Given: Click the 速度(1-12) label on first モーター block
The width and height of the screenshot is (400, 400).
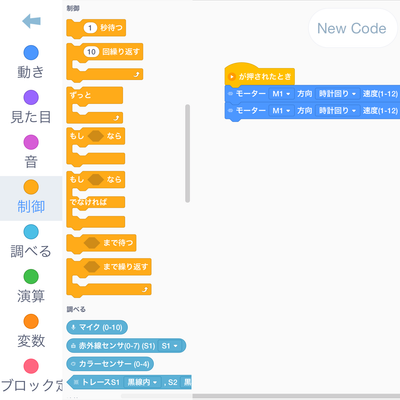Looking at the screenshot, I should click(380, 94).
